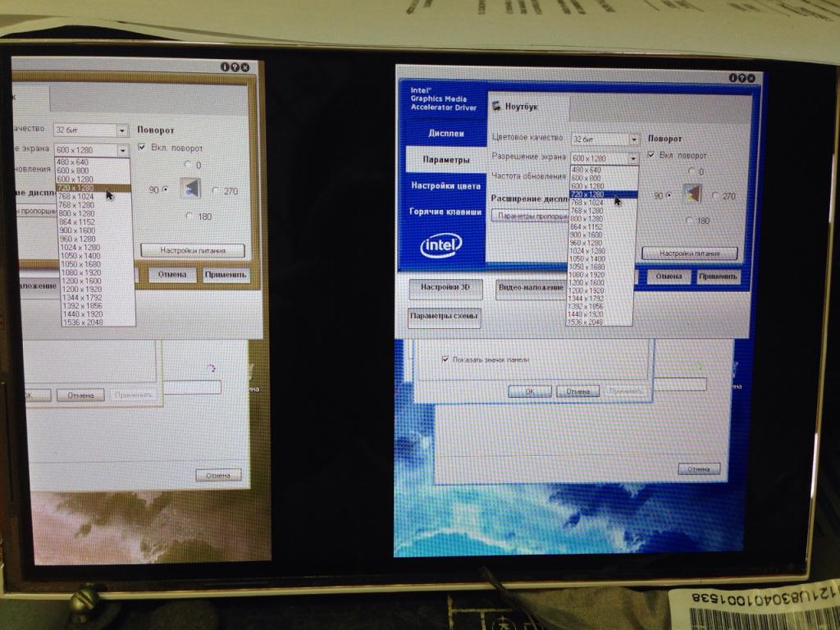Open the Горячие клавиши tab
The height and width of the screenshot is (630, 840).
(446, 212)
